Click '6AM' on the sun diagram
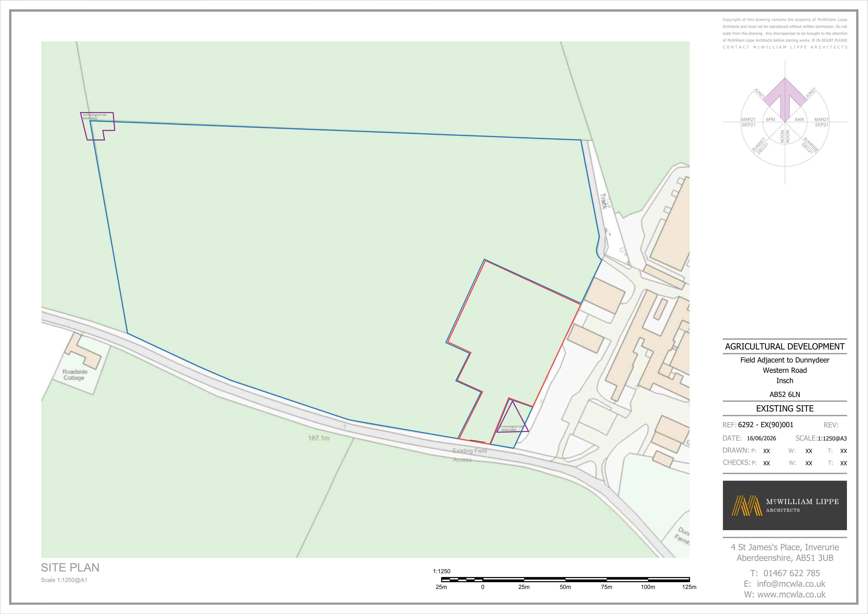The width and height of the screenshot is (868, 614). point(799,120)
